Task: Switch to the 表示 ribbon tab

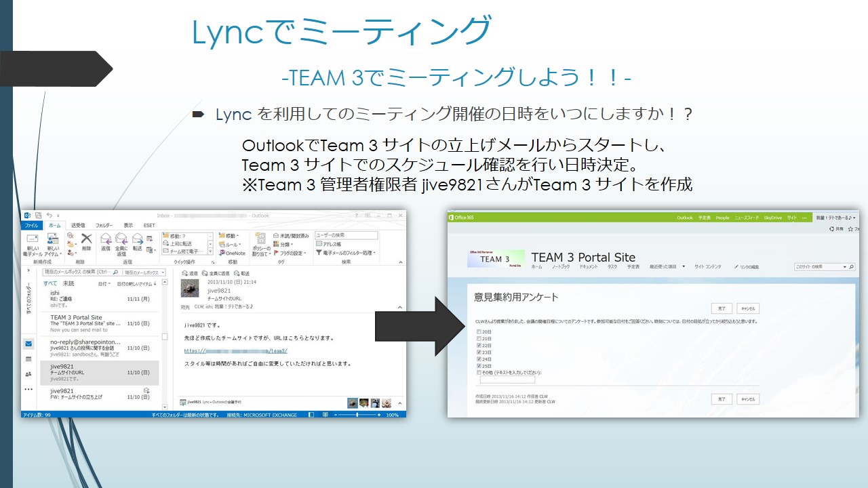Action: 128,225
